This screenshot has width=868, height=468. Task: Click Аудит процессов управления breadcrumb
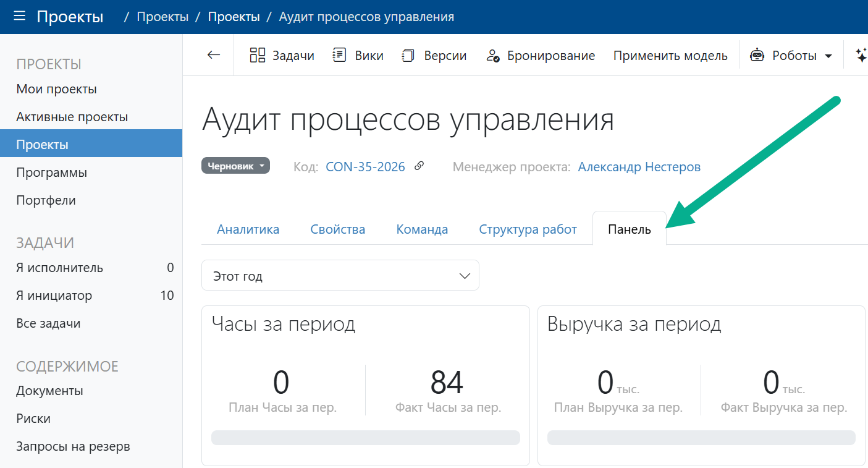[x=366, y=17]
